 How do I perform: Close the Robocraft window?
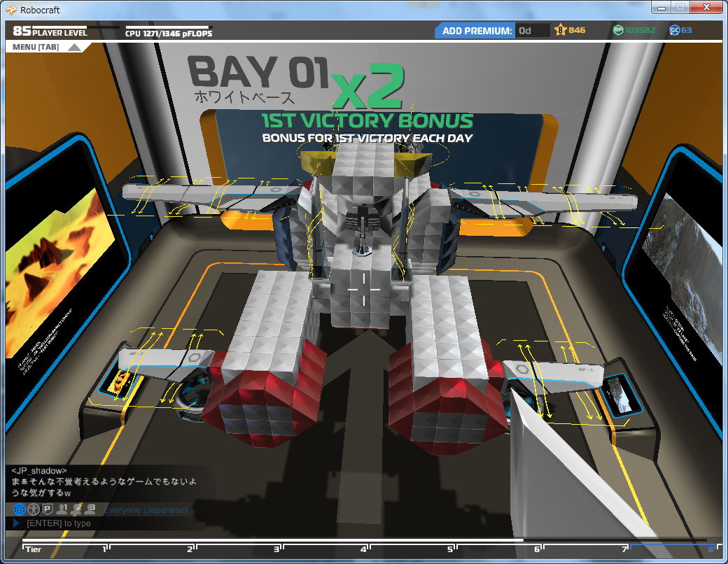[706, 8]
